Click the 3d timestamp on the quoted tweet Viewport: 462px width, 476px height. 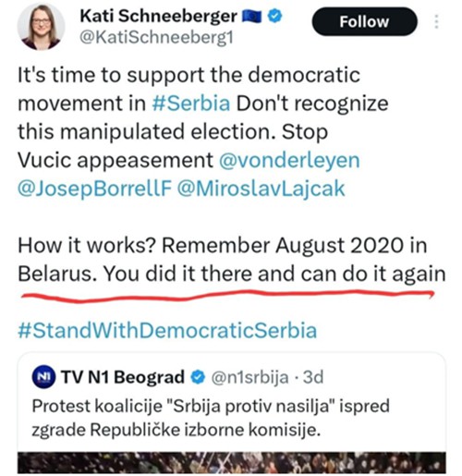click(313, 377)
